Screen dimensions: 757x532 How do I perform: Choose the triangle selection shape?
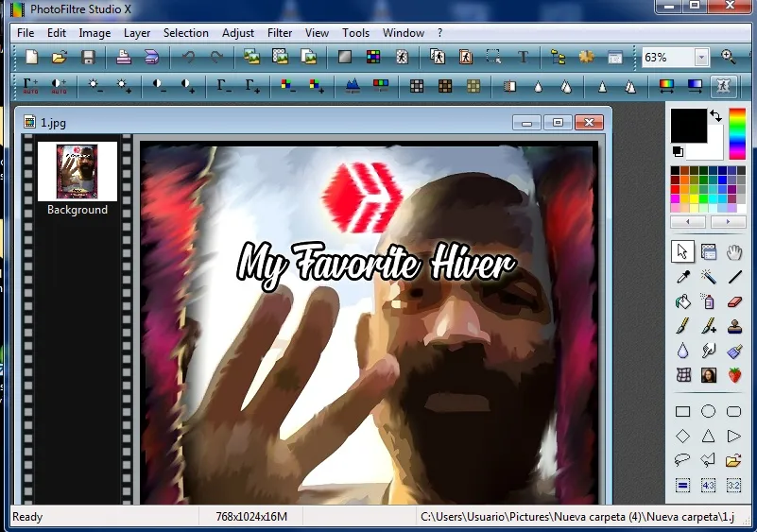(708, 437)
